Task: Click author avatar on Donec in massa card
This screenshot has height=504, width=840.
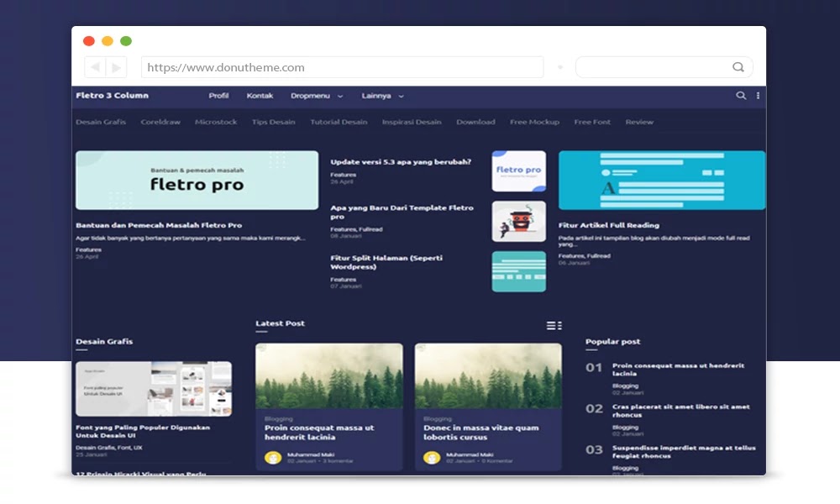Action: click(x=432, y=458)
